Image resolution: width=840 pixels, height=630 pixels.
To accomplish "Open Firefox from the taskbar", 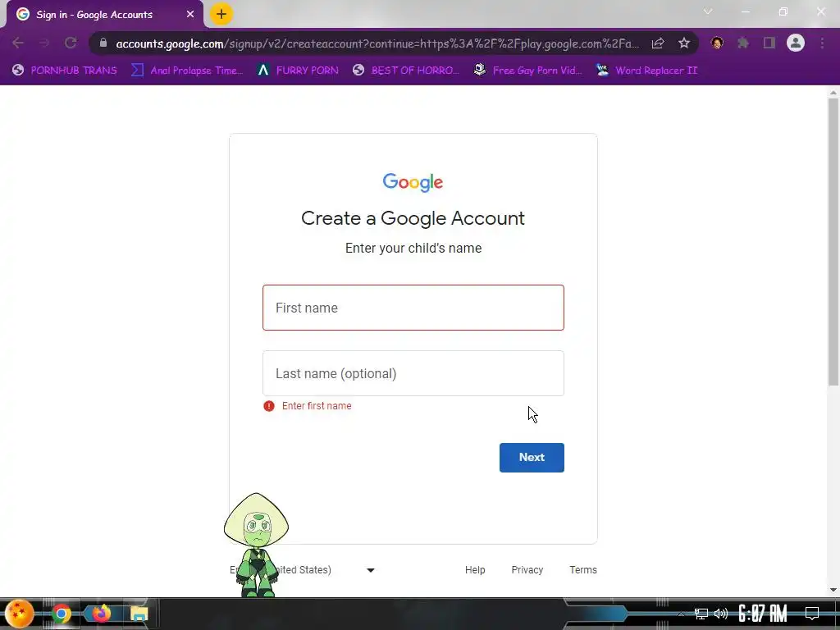I will click(x=100, y=614).
